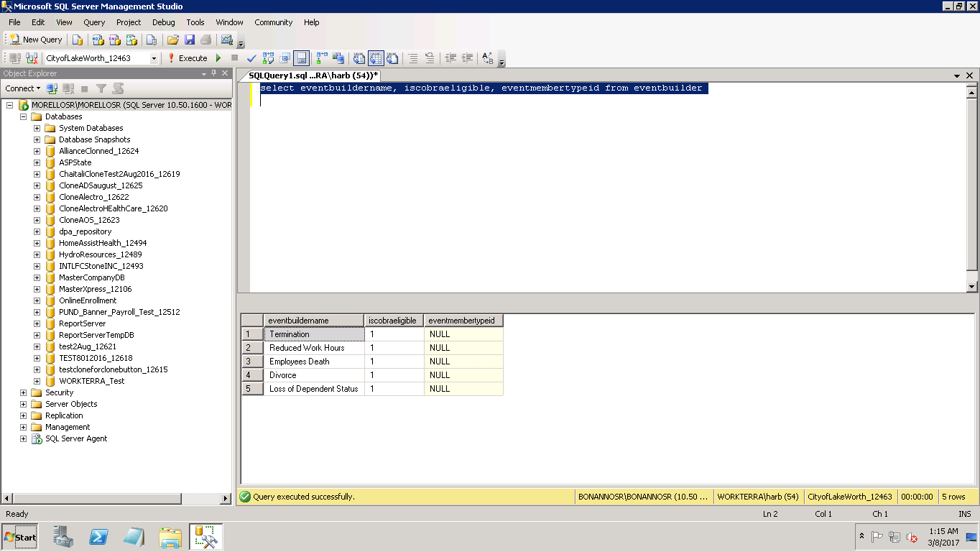This screenshot has height=552, width=980.
Task: Open Windows PowerShell from the taskbar
Action: [x=98, y=537]
